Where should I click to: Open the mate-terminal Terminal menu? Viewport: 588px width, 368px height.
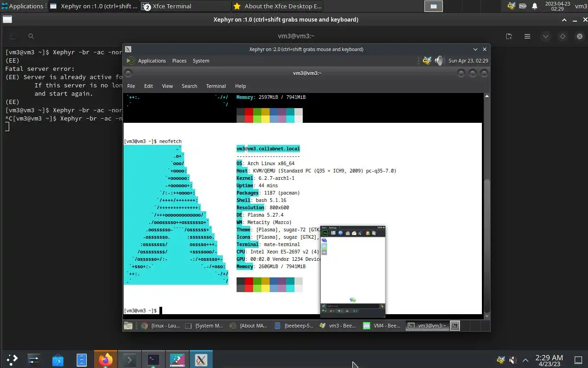216,86
